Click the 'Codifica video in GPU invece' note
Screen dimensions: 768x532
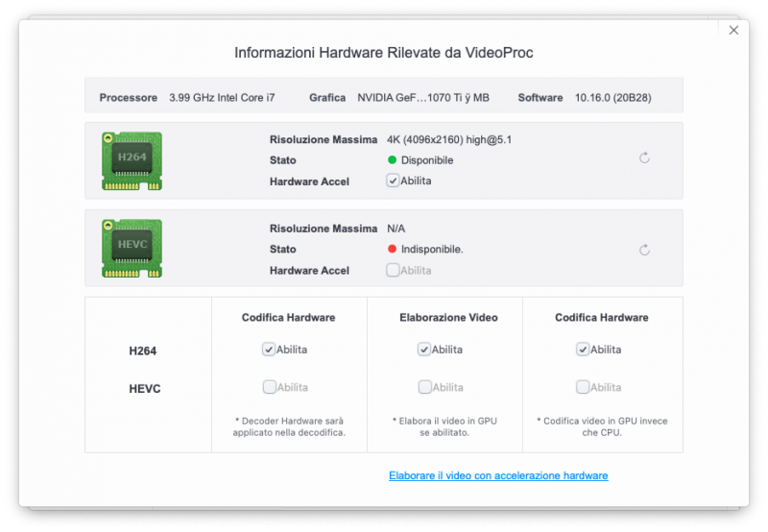coord(602,426)
